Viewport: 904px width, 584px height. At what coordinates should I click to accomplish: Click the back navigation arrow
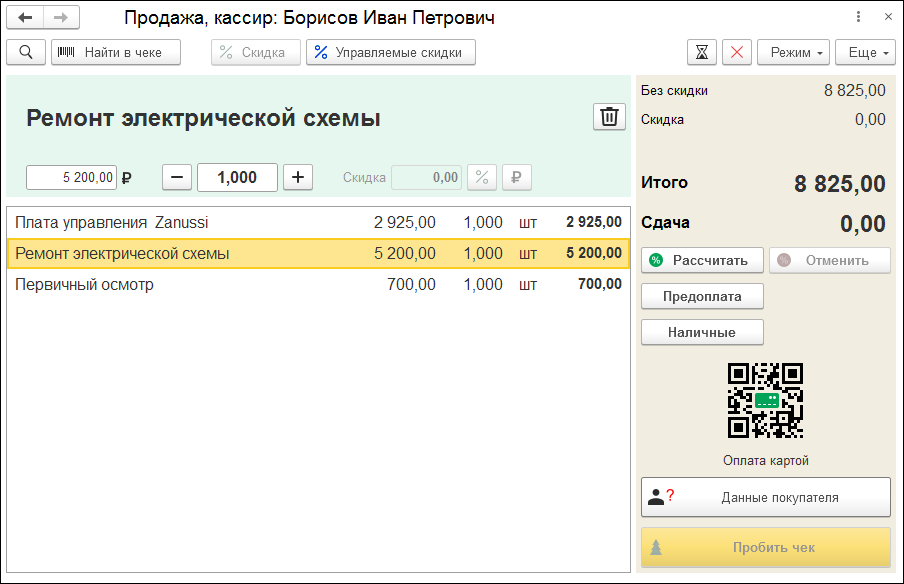coord(26,18)
